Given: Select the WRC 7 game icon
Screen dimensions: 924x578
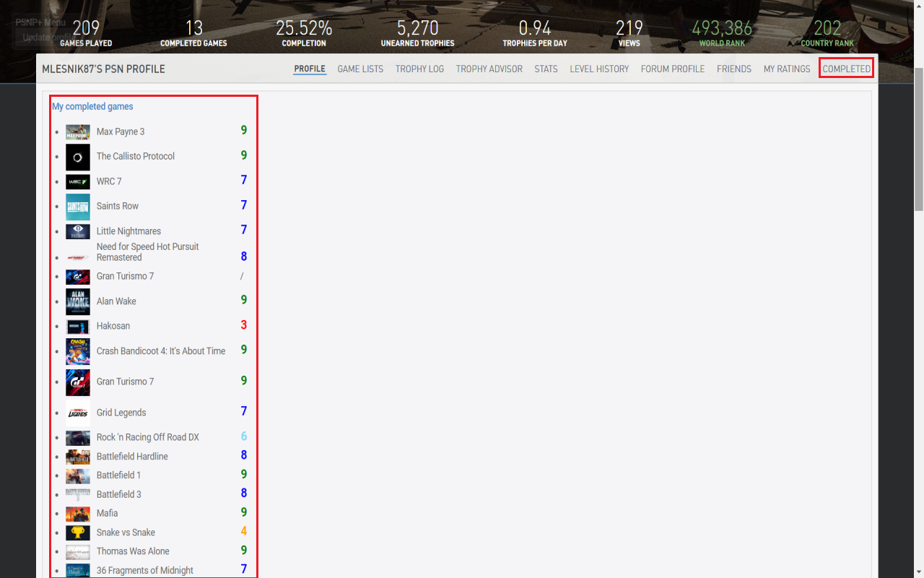Looking at the screenshot, I should (78, 181).
